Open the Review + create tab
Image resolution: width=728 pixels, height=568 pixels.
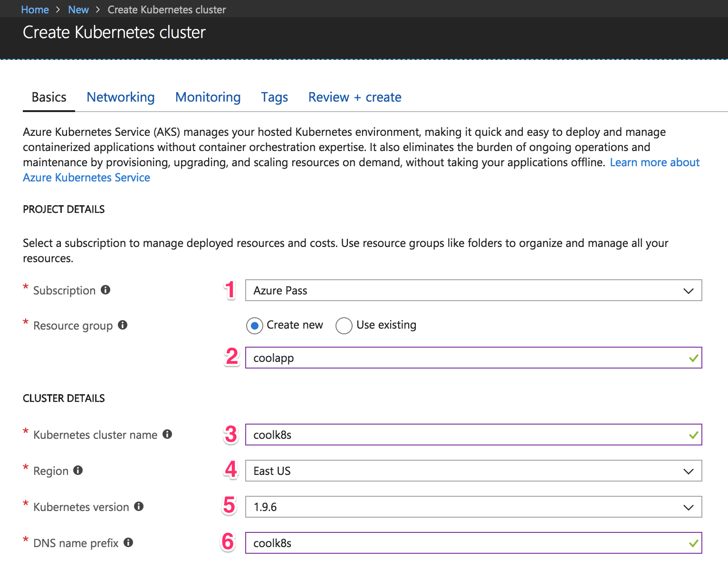point(355,97)
